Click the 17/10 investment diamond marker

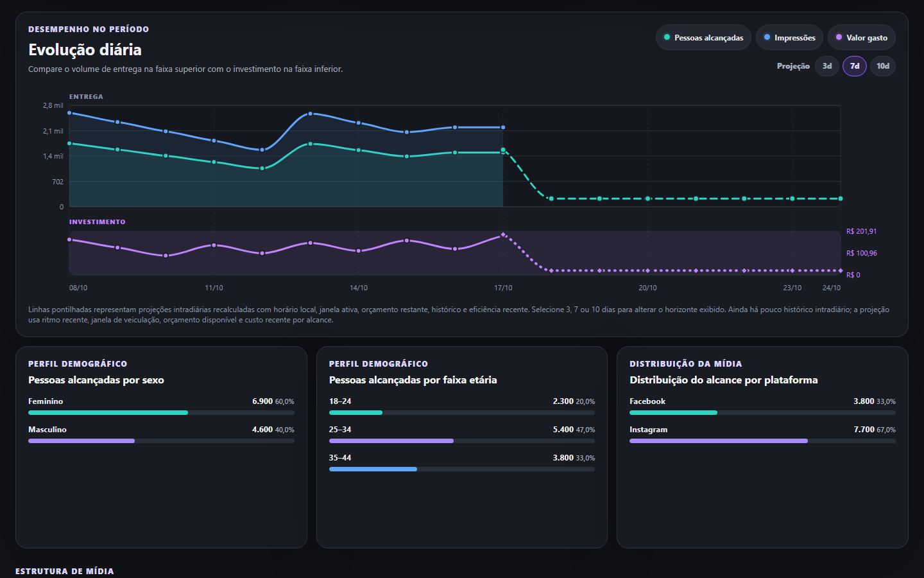click(503, 235)
